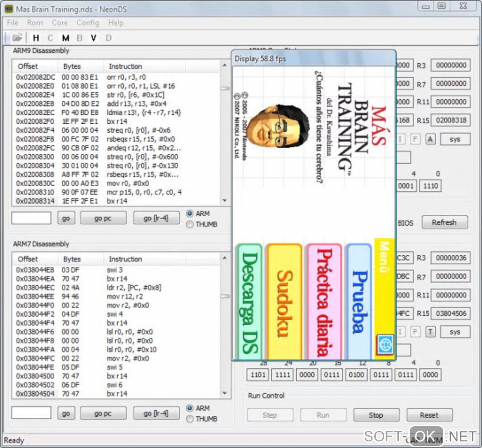The image size is (482, 448).
Task: Click the Run button
Action: pos(323,415)
